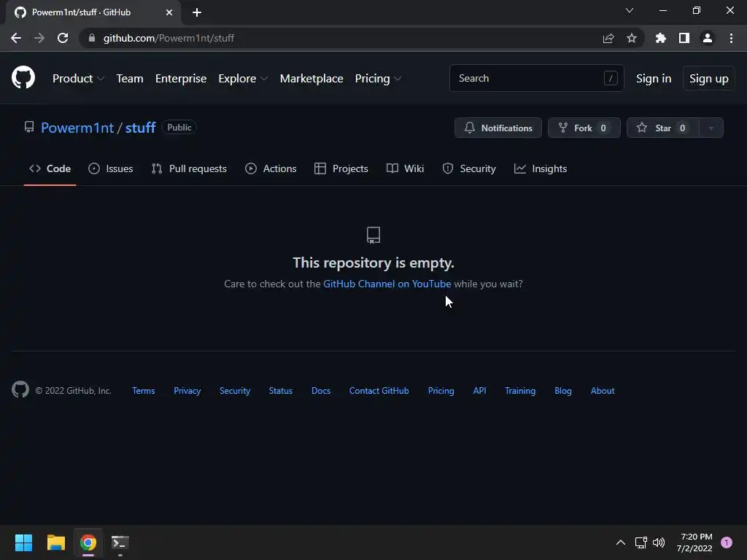Click the browser back arrow

pyautogui.click(x=16, y=38)
